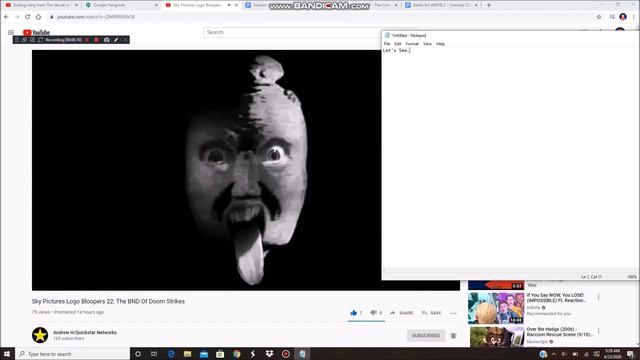The height and width of the screenshot is (360, 640).
Task: Take a Bandicam screenshot with camera icon
Action: pos(107,40)
